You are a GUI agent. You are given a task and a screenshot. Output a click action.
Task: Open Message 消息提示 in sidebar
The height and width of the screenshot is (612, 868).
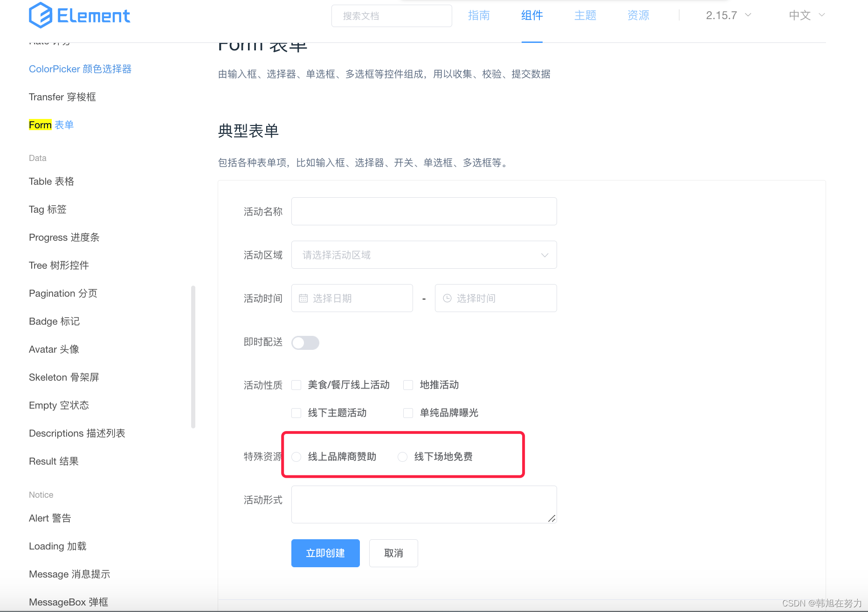tap(69, 574)
